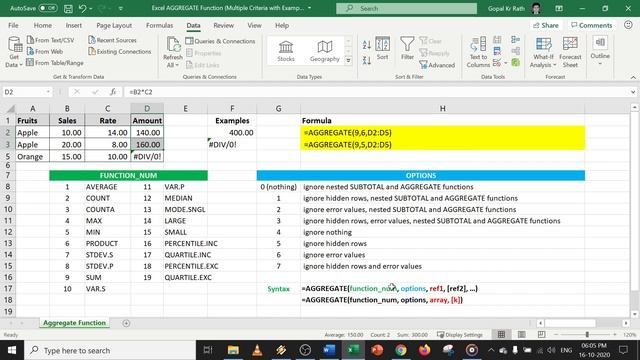The width and height of the screenshot is (640, 360).
Task: Expand the Data Types gallery
Action: (x=348, y=60)
